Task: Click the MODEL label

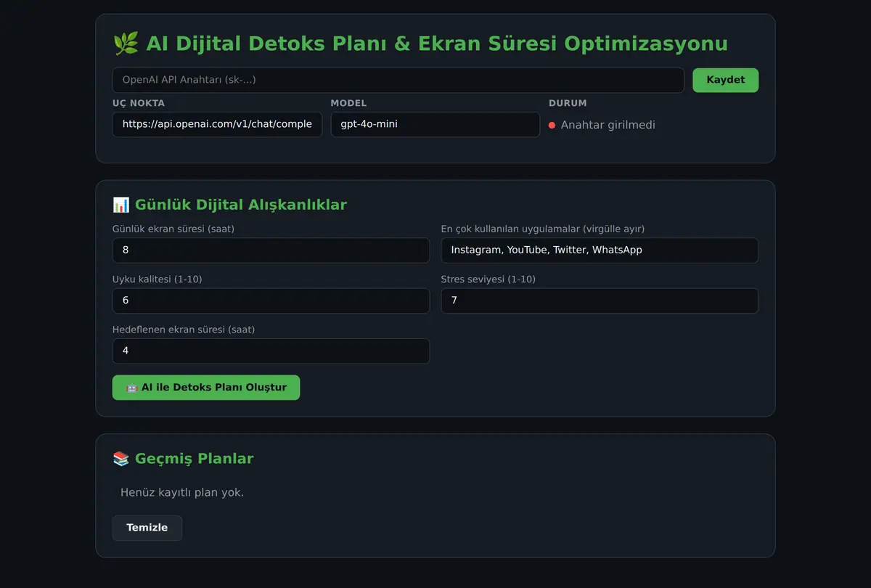Action: coord(349,103)
